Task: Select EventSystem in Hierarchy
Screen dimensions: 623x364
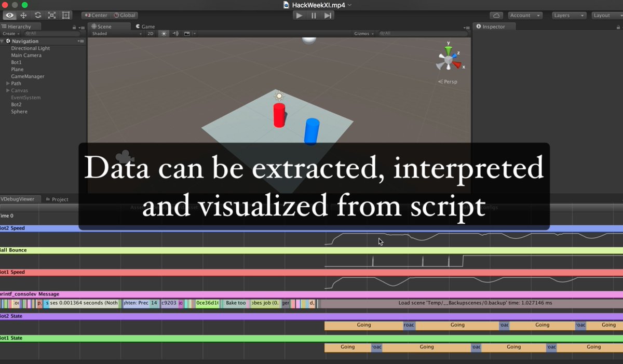Action: [x=26, y=98]
